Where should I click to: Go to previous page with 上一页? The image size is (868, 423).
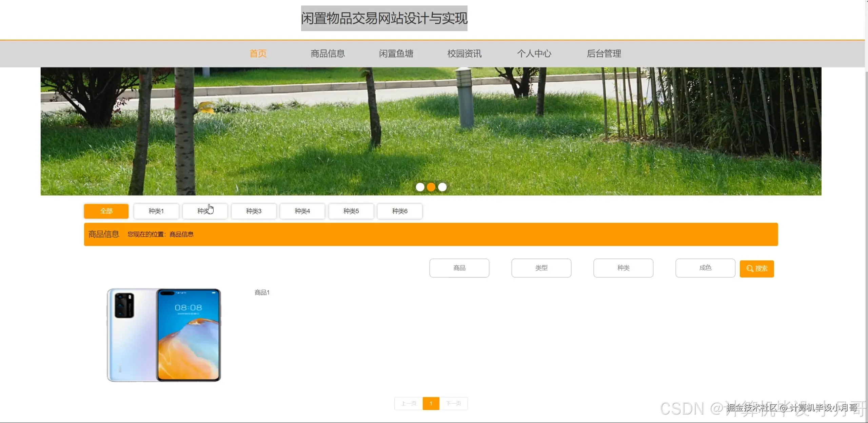(x=409, y=403)
